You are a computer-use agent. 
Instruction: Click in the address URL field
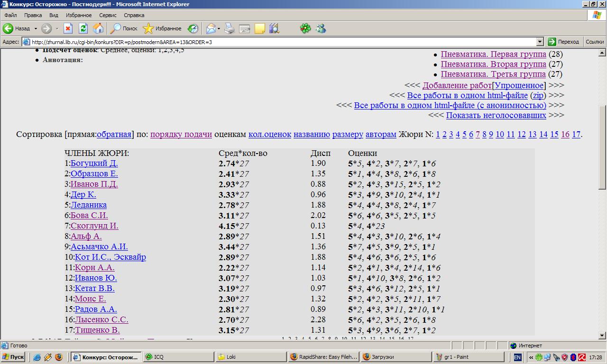coord(285,42)
